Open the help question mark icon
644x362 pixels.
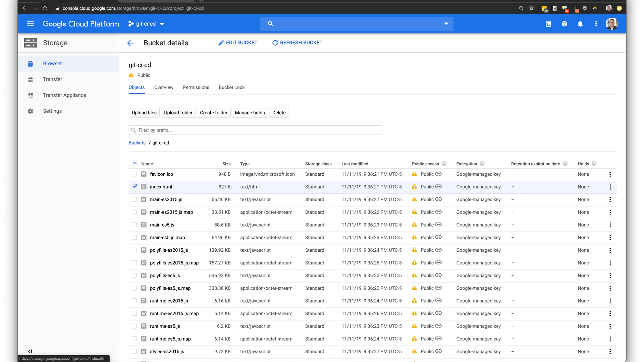565,24
